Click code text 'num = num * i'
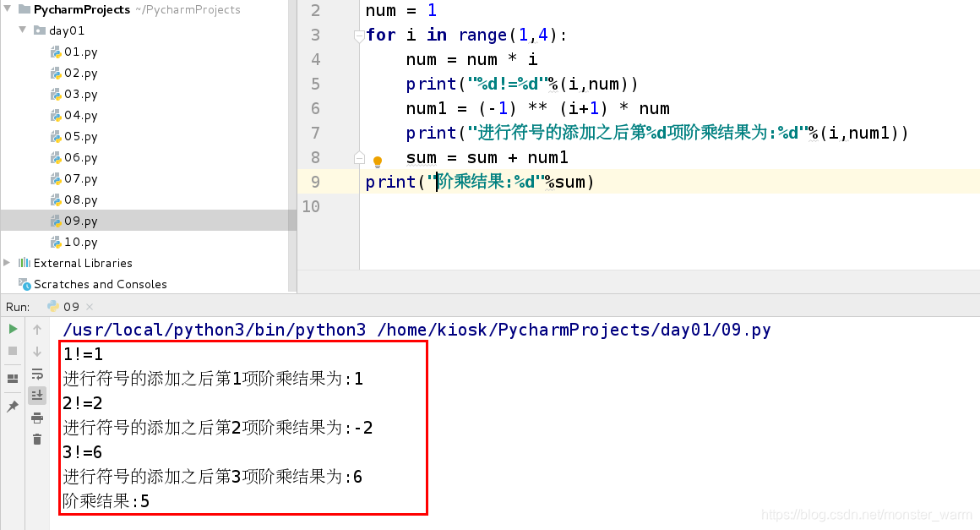Image resolution: width=980 pixels, height=530 pixels. coord(471,60)
